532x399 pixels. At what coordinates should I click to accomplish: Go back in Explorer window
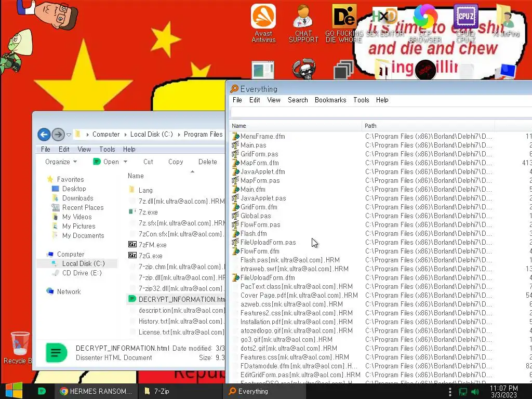[44, 135]
